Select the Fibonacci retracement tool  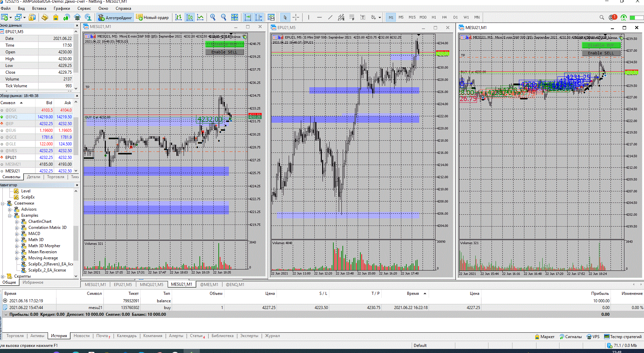tap(352, 17)
